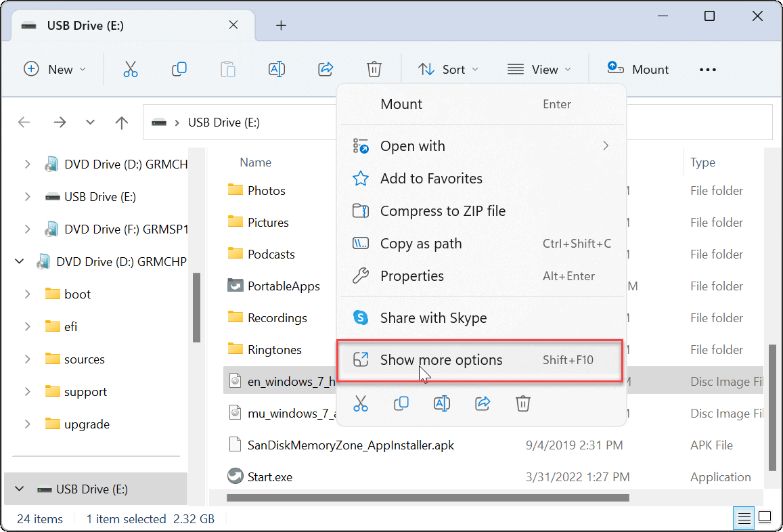Image resolution: width=783 pixels, height=532 pixels.
Task: Open the See more ellipsis in the toolbar
Action: (x=707, y=68)
